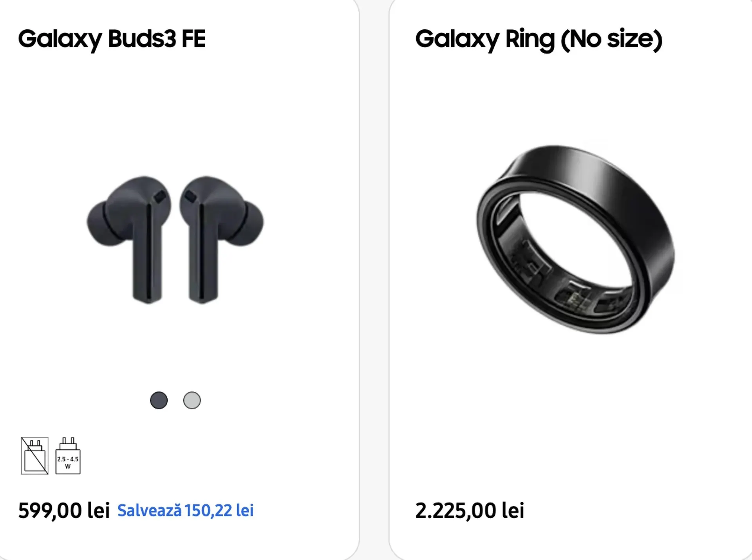Click the microphone grille on the left earbud
The height and width of the screenshot is (560, 752).
[x=160, y=196]
